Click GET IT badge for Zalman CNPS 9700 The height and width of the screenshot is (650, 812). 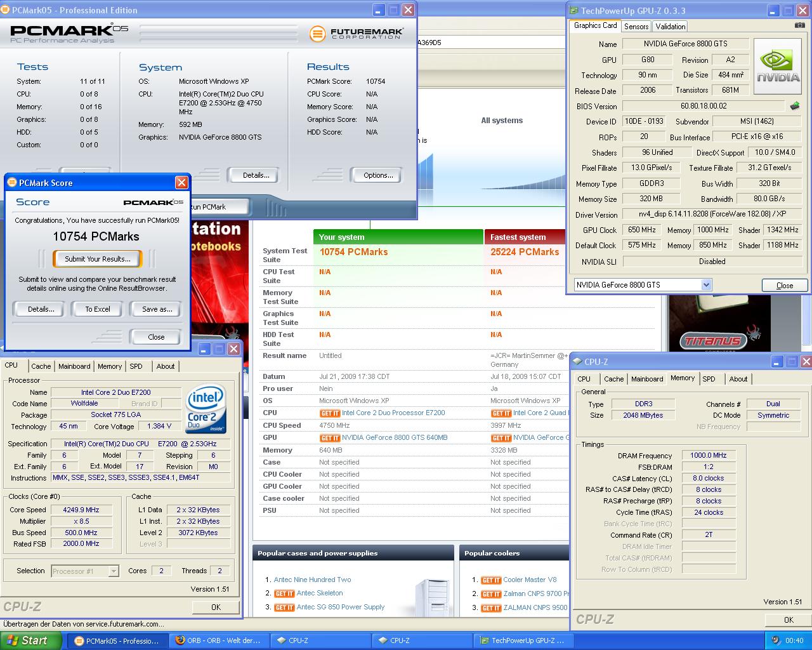[x=491, y=594]
